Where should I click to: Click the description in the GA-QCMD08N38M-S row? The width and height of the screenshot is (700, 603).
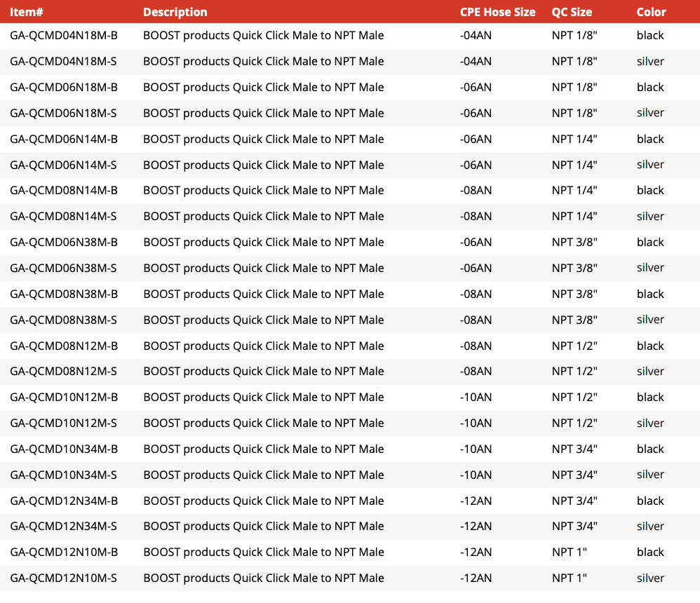[x=264, y=320]
